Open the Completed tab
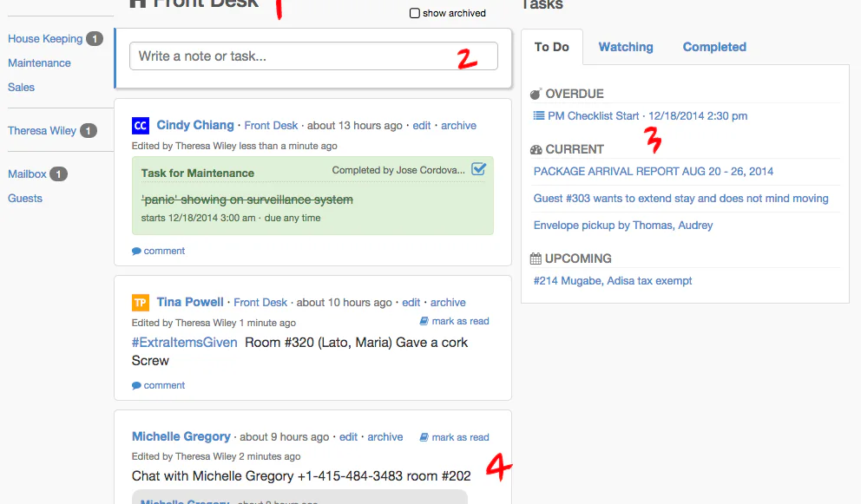 (714, 47)
